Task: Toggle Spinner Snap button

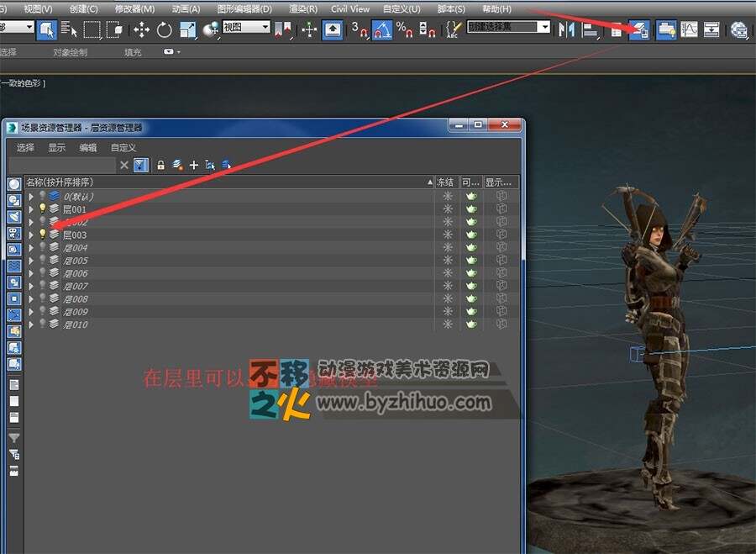Action: (x=428, y=30)
